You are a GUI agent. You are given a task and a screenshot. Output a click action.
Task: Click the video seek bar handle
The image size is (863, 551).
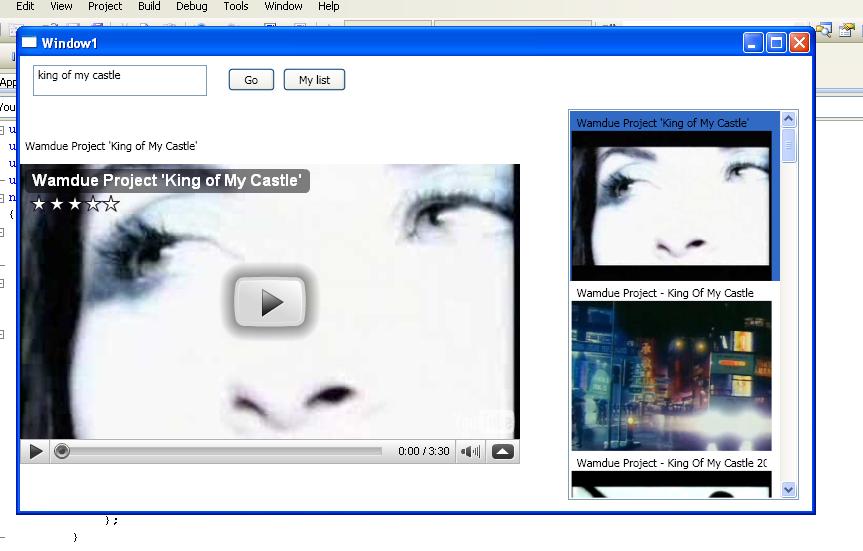[62, 451]
